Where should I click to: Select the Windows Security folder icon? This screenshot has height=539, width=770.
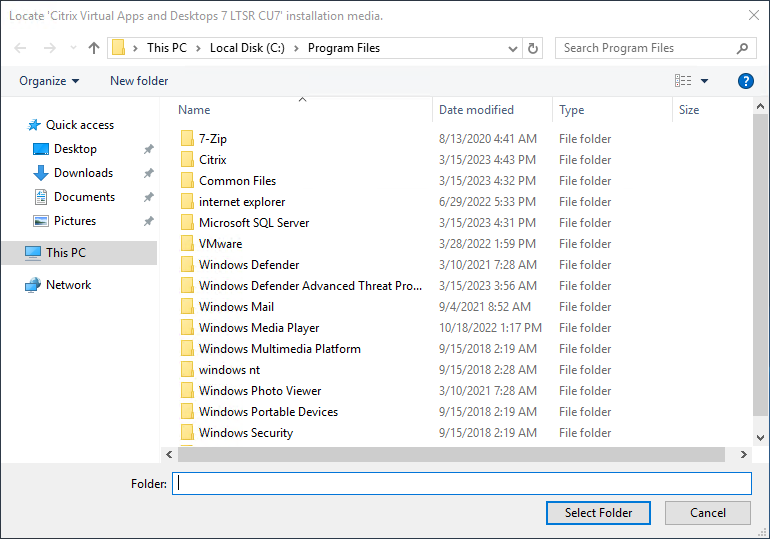click(x=187, y=432)
